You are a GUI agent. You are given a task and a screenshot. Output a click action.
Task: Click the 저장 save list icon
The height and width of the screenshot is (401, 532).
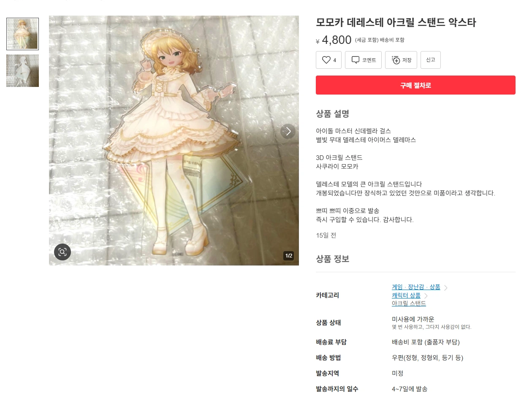coord(396,60)
